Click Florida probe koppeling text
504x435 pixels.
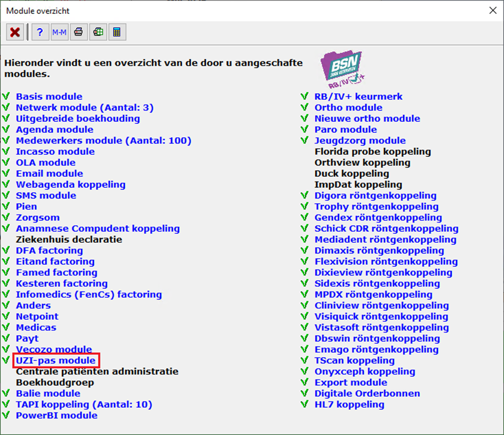[x=373, y=152]
